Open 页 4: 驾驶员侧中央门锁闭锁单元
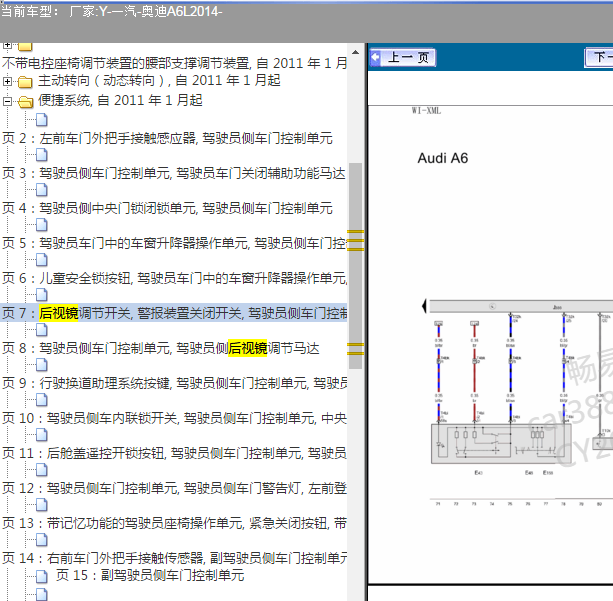Screen dimensions: 613x601 coord(167,208)
